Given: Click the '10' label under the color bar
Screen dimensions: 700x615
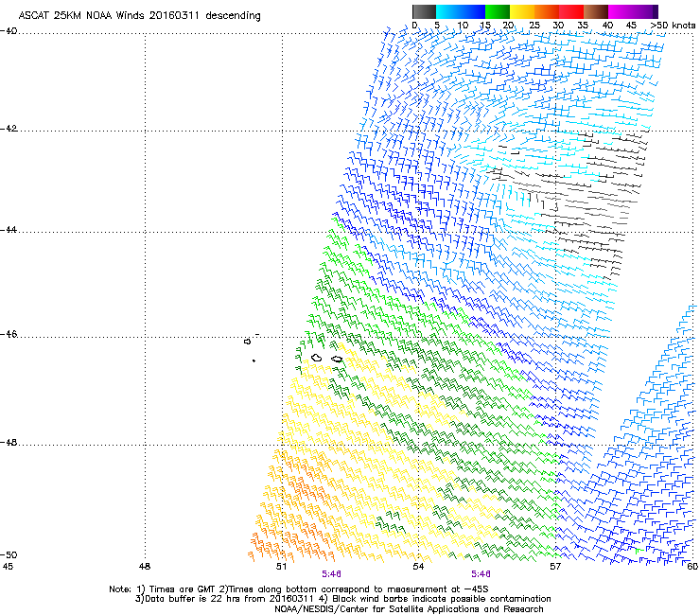Looking at the screenshot, I should tap(463, 26).
